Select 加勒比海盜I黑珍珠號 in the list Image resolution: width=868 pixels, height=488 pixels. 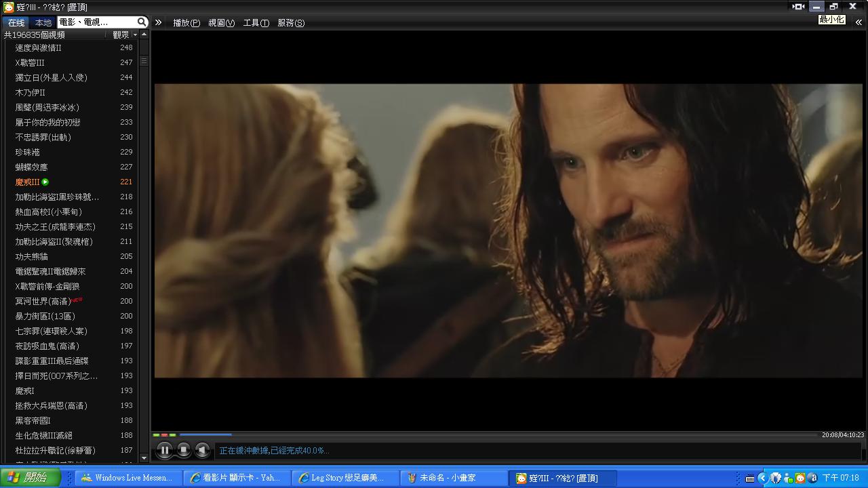tap(58, 197)
